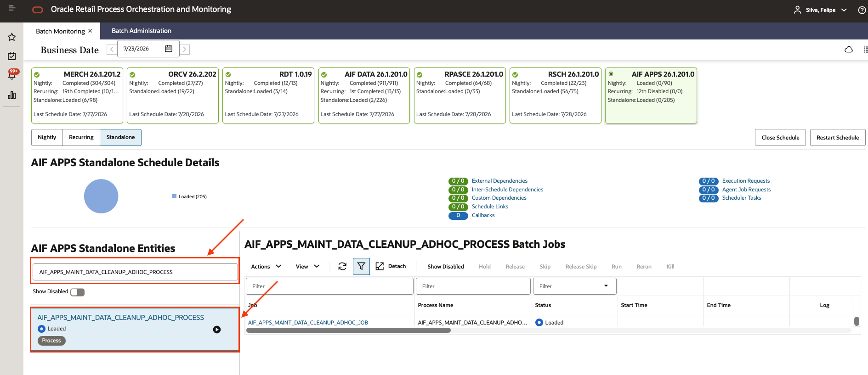Open the View dropdown menu
Viewport: 868px width, 375px height.
coord(307,267)
